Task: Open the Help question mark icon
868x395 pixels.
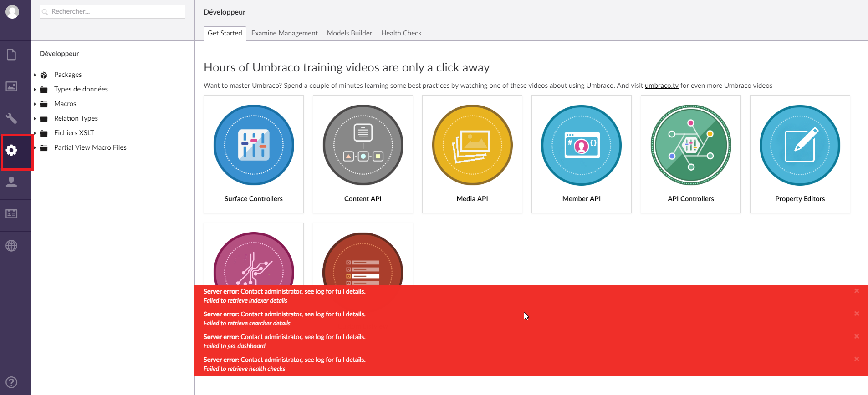Action: 11,382
